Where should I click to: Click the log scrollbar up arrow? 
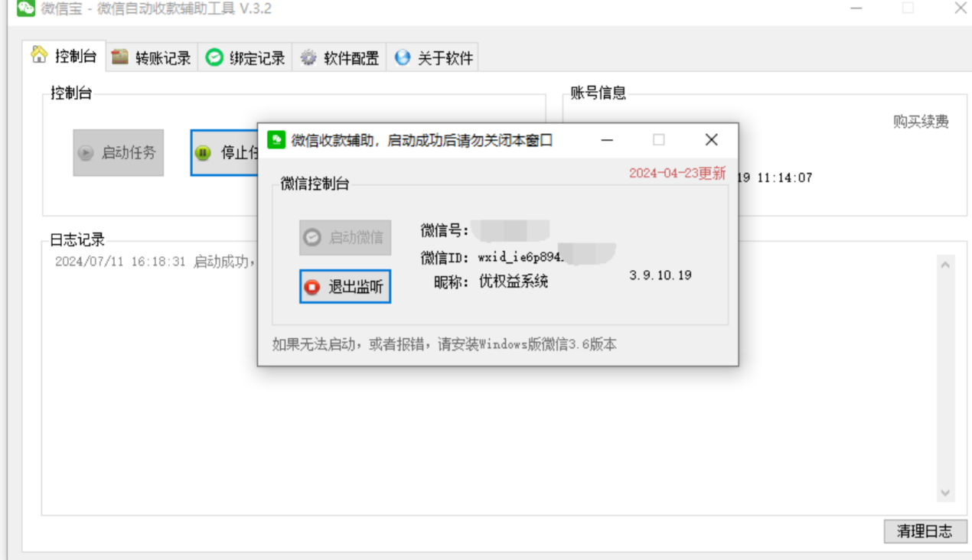[x=945, y=265]
